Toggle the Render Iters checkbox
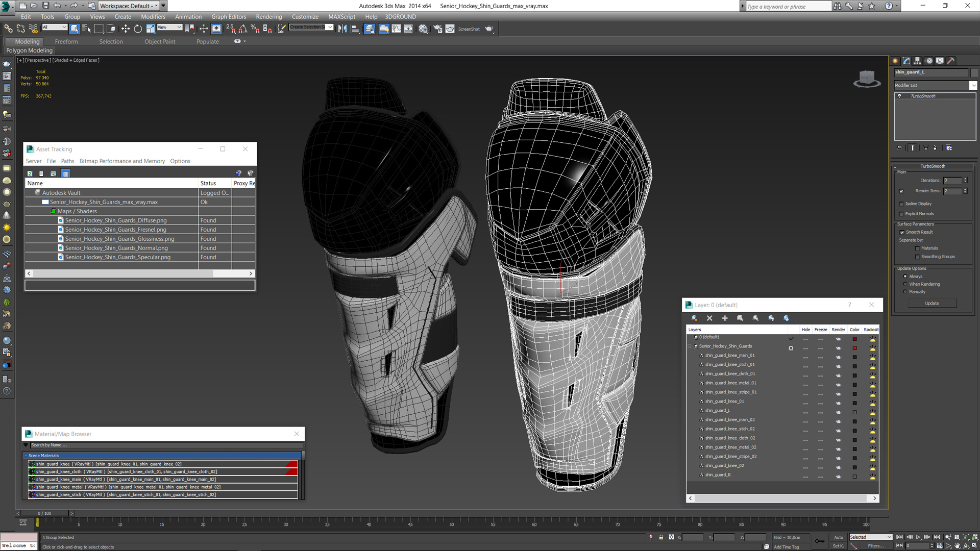980x551 pixels. 901,191
